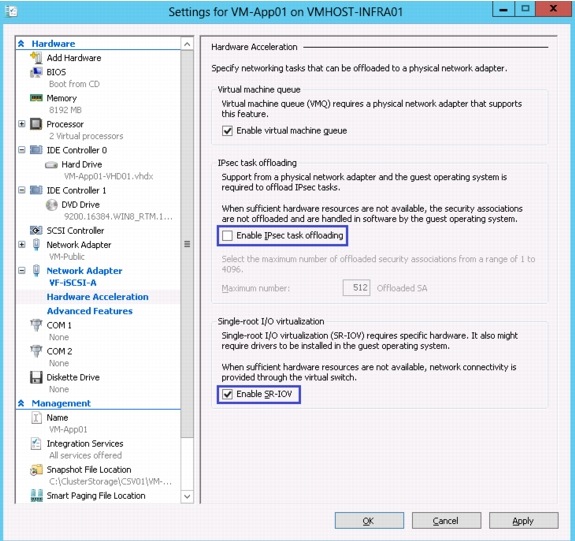Click the 8192 MB memory value
Screen dimensions: 575x541
[65, 110]
